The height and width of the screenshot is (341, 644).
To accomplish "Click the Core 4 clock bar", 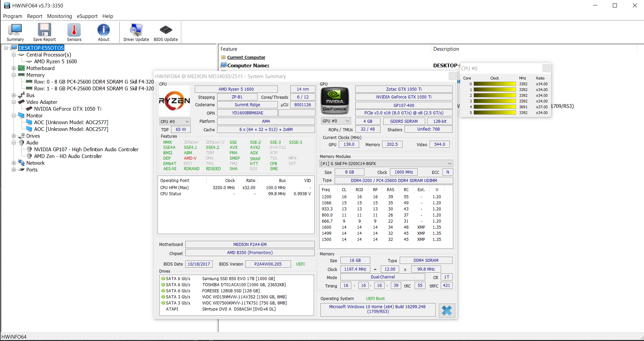I will tap(495, 107).
